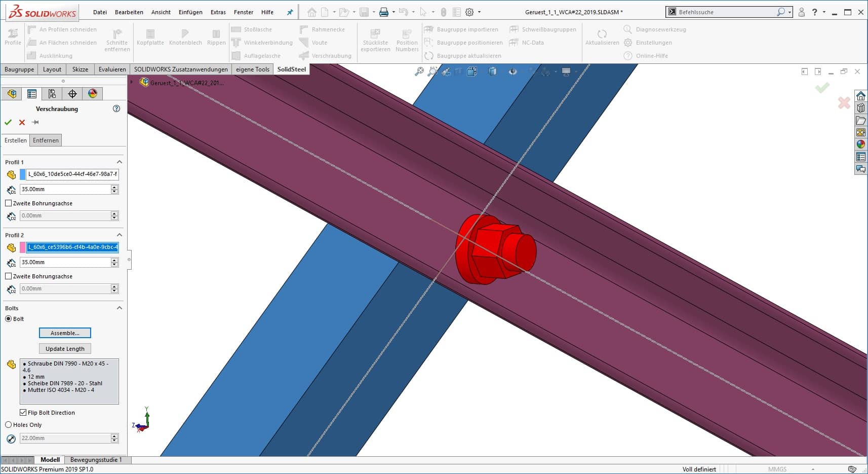Viewport: 868px width, 474px height.
Task: Open the Einfügen menu
Action: [190, 12]
